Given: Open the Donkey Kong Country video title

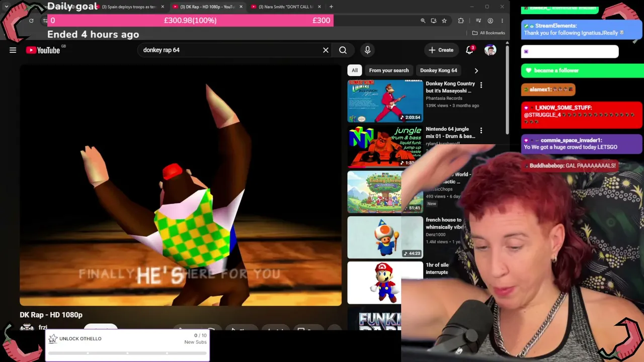Looking at the screenshot, I should (450, 87).
